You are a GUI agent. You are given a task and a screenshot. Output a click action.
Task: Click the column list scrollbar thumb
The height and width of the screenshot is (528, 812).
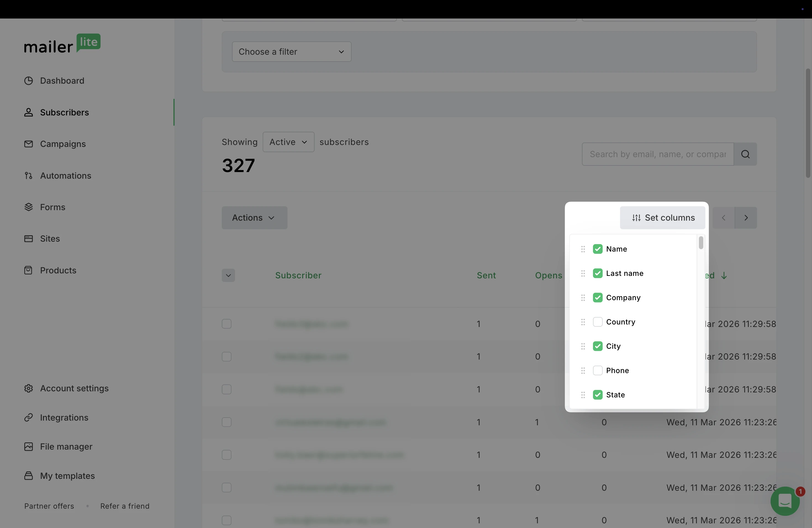click(x=701, y=243)
